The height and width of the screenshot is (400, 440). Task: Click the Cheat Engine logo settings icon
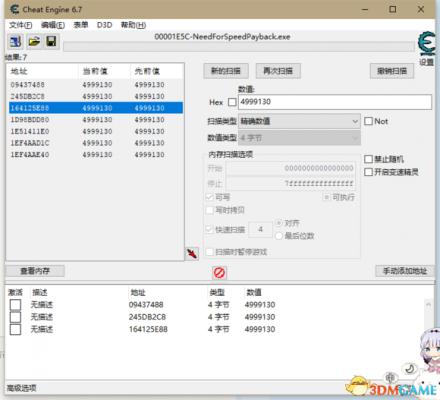point(426,44)
